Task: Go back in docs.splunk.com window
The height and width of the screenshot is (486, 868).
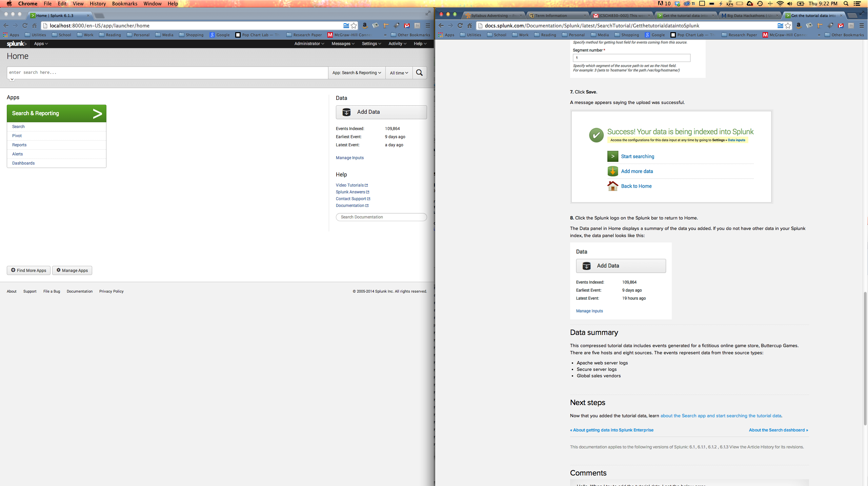Action: point(441,25)
